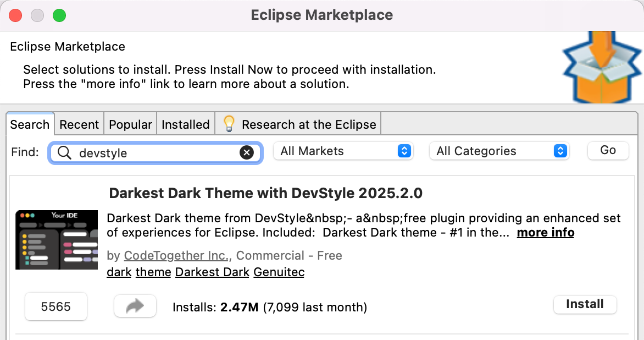Install the Darkest Dark Theme plugin

585,304
